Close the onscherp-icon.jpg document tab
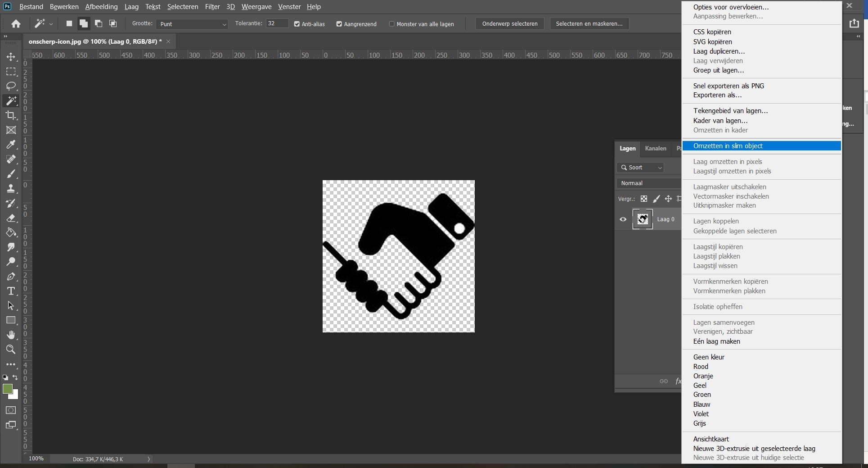The height and width of the screenshot is (468, 868). pos(168,41)
